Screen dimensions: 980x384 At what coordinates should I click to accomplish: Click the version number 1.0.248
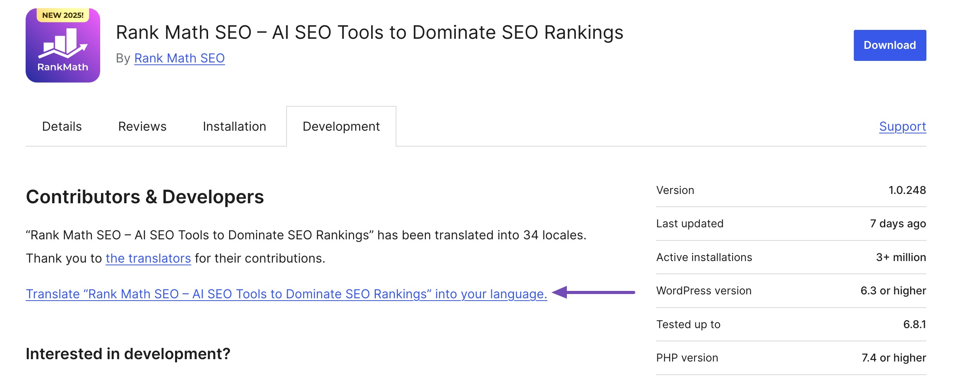[x=907, y=190]
